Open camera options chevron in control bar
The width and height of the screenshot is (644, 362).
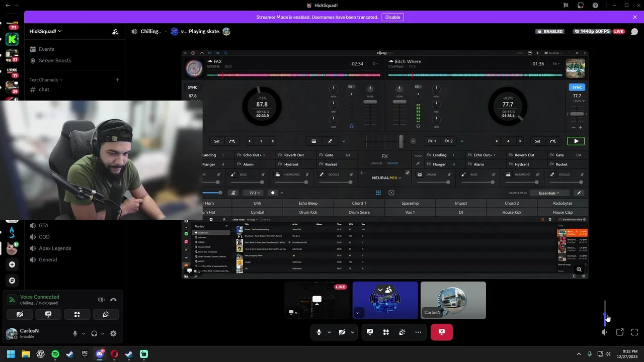point(352,332)
